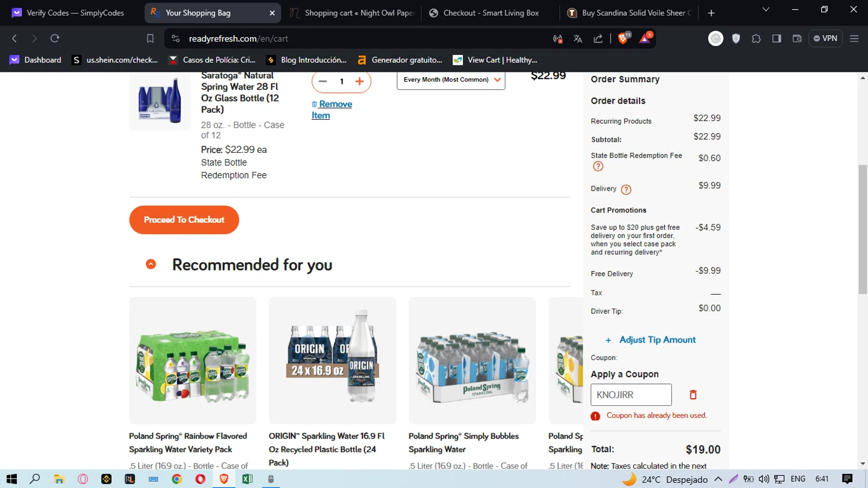Open ORIGIN Sparkling Water product image
Image resolution: width=868 pixels, height=488 pixels.
pyautogui.click(x=332, y=361)
